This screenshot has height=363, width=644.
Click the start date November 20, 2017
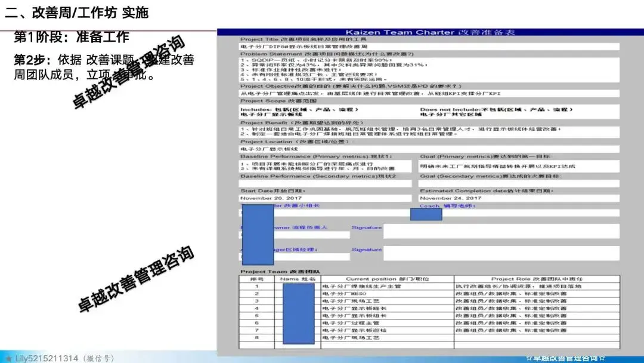tap(325, 198)
